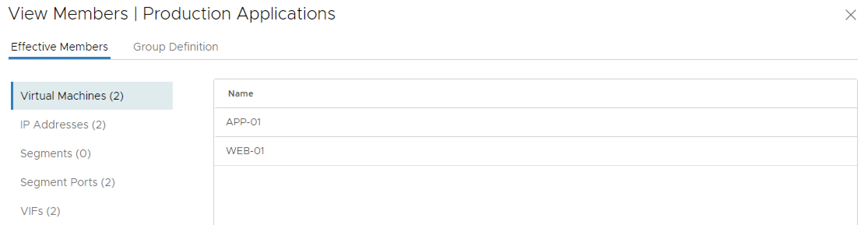Click the VIFs count (2)
This screenshot has height=225, width=868.
(x=53, y=211)
